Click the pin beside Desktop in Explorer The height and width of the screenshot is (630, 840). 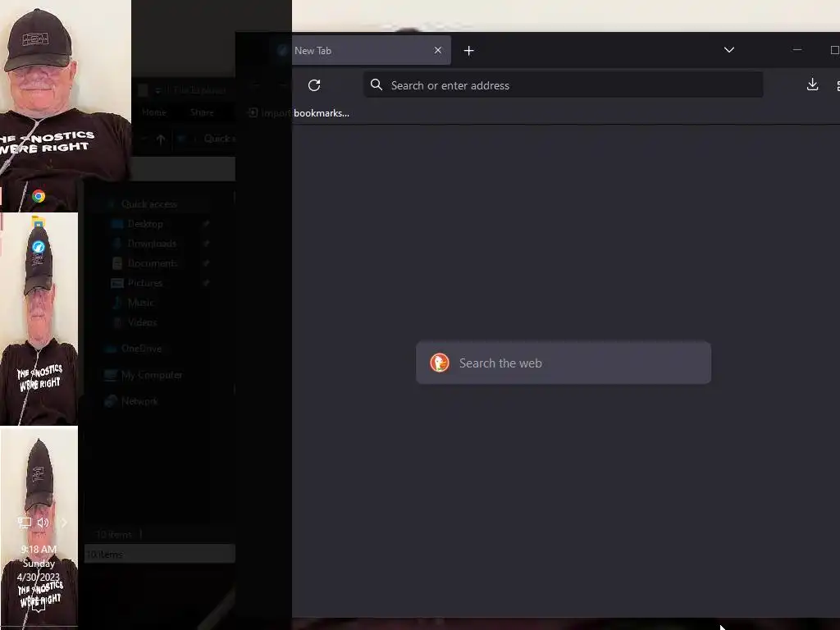[x=206, y=224]
